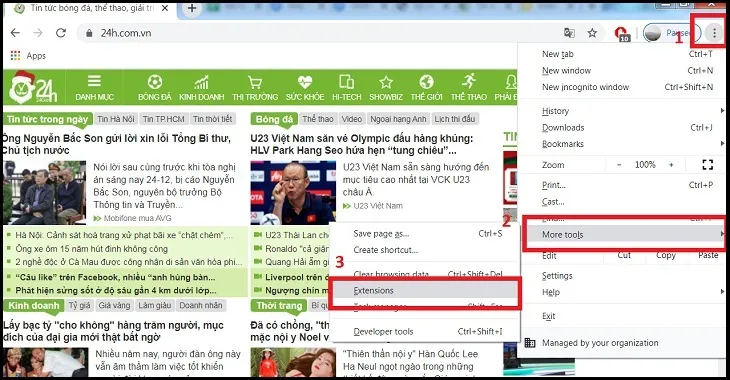Image resolution: width=730 pixels, height=380 pixels.
Task: Choose New incognito window
Action: [622, 87]
